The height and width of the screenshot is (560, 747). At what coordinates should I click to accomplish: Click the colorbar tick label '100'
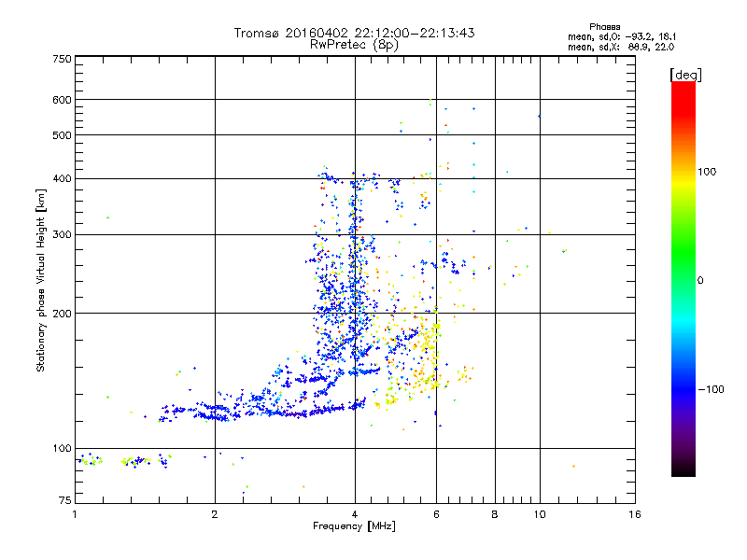[707, 172]
